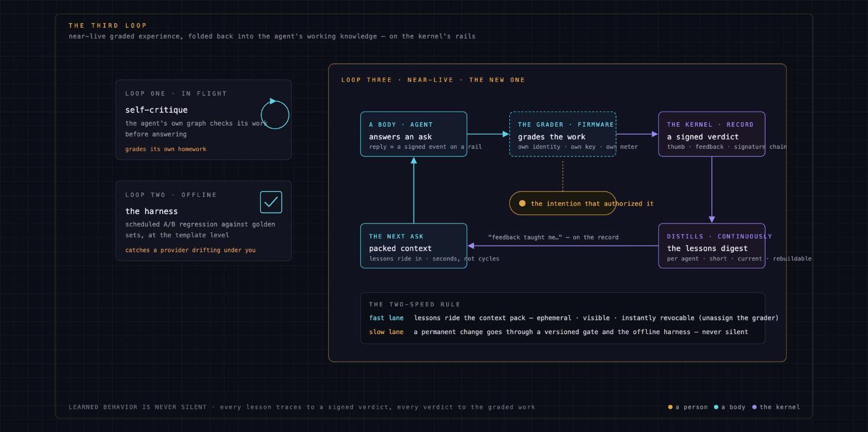
Task: Click the checkmark icon in Loop Two card
Action: 271,202
